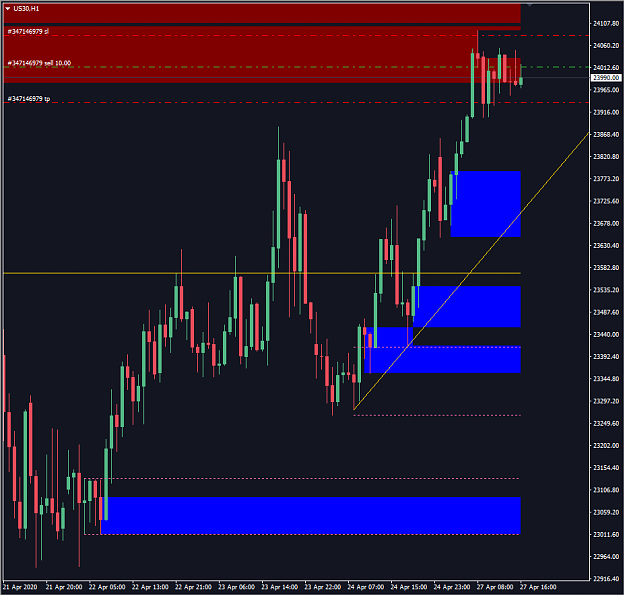Viewport: 625px width, 596px height.
Task: Select the blue rectangle at the 23773.20 level
Action: pyautogui.click(x=485, y=204)
